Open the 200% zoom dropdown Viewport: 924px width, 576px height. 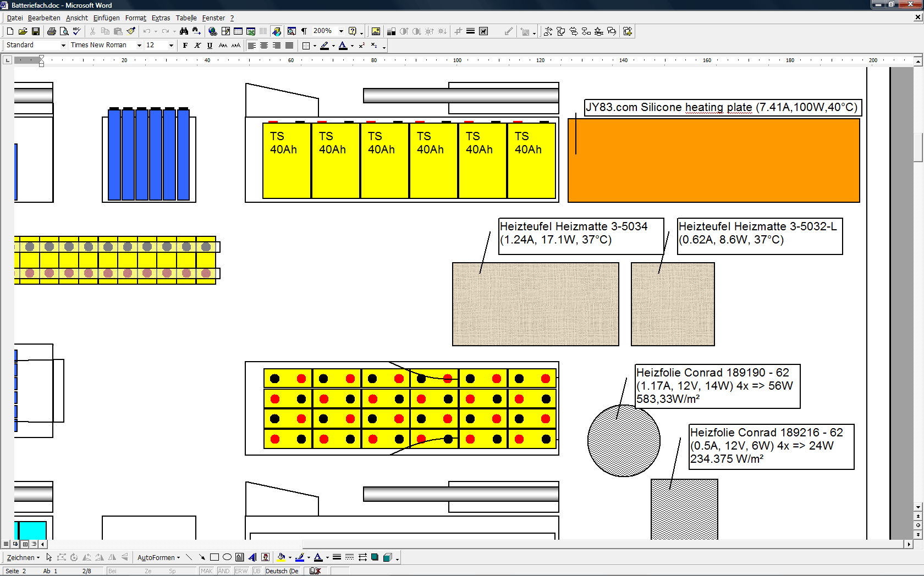tap(341, 31)
